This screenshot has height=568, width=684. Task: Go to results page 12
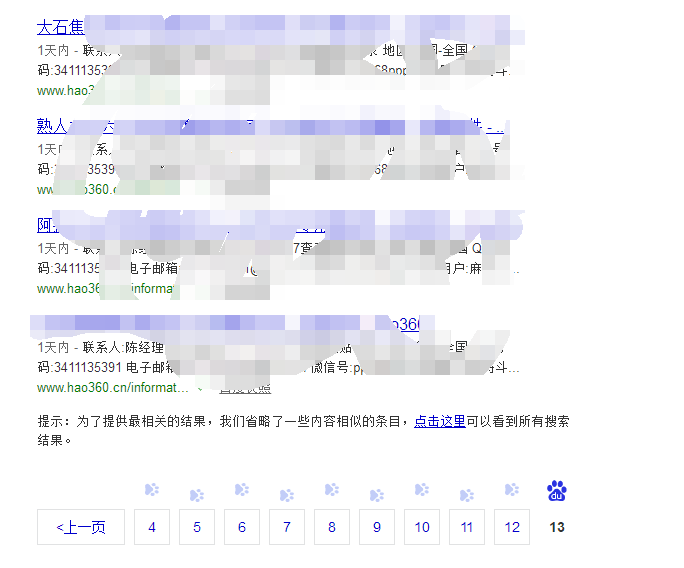(512, 527)
